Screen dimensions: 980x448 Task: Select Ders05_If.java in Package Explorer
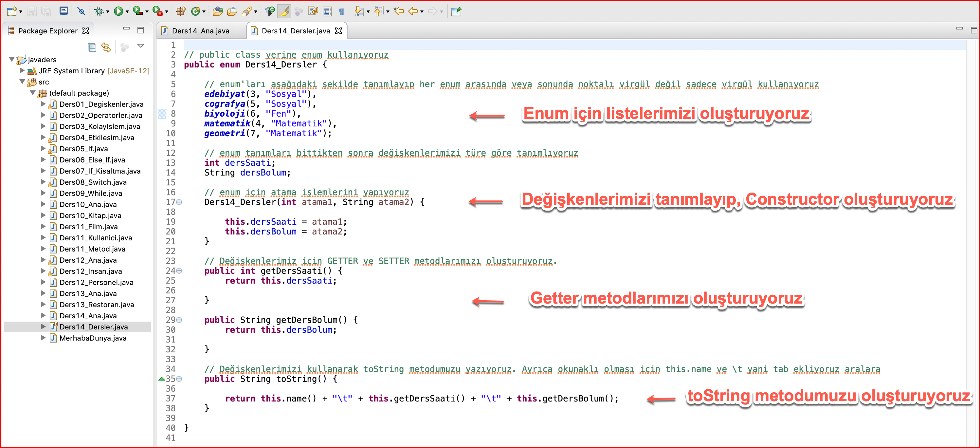coord(83,148)
